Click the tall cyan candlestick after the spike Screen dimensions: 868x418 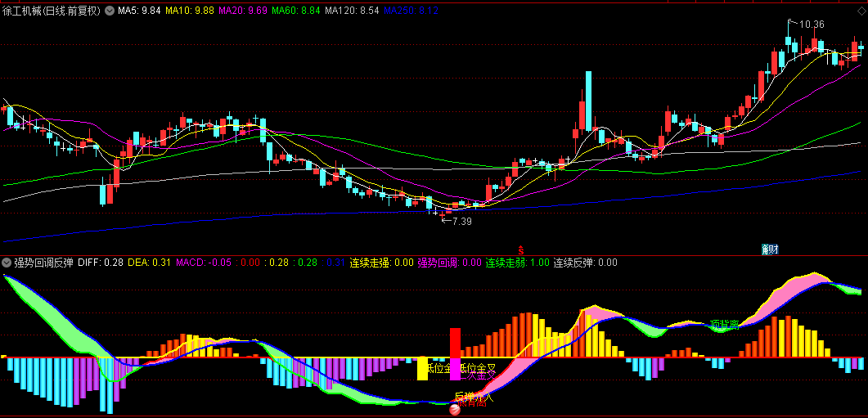point(588,101)
